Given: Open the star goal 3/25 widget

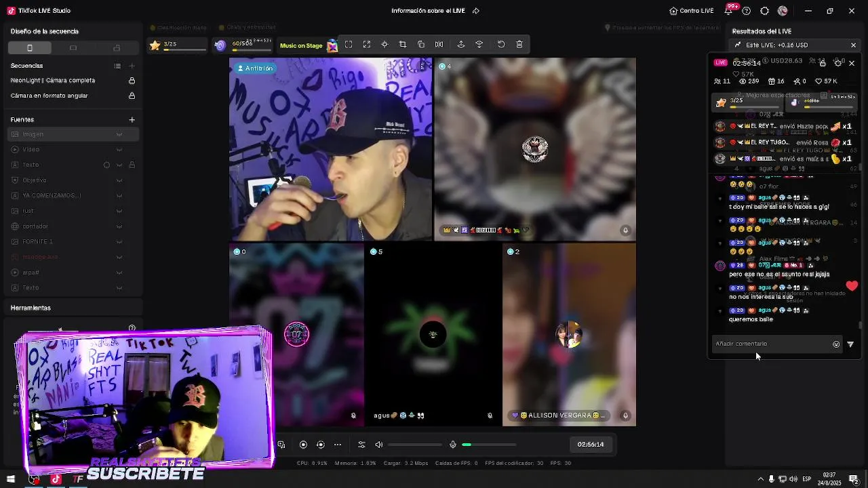Looking at the screenshot, I should pos(178,45).
